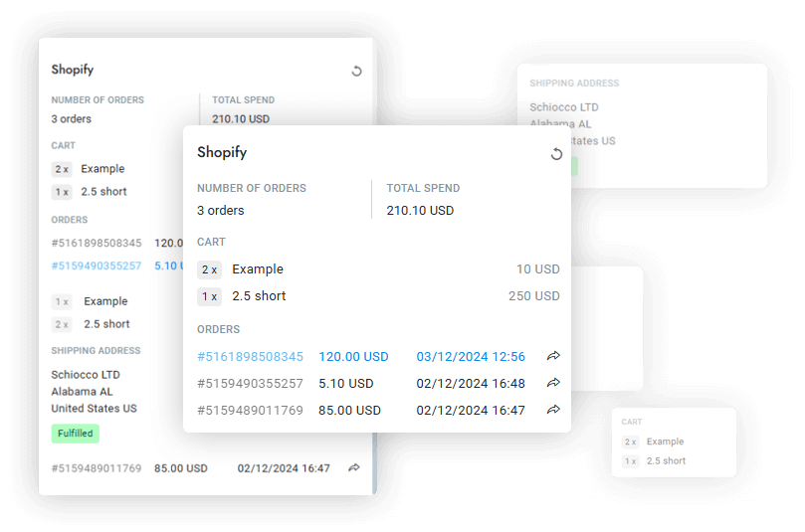Click '250 USD' cart price

coord(534,296)
